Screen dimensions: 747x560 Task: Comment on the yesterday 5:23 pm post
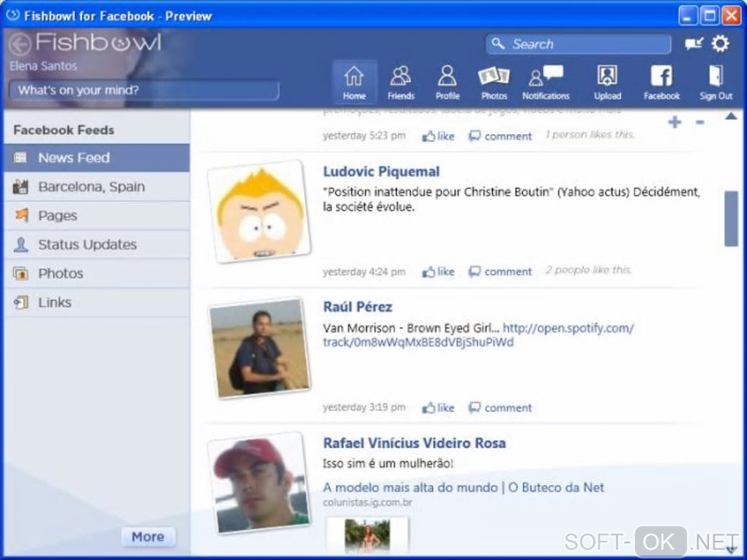(x=500, y=136)
